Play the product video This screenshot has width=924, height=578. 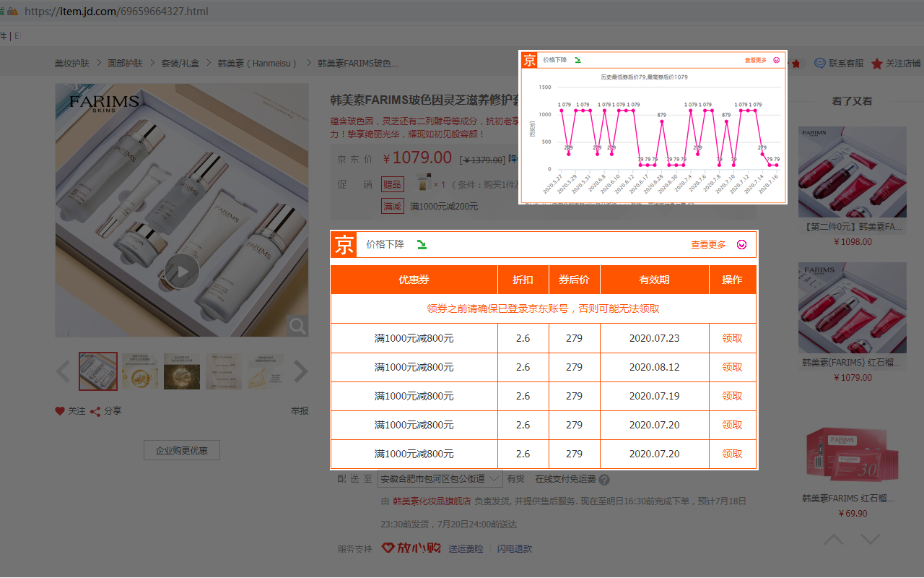coord(181,272)
